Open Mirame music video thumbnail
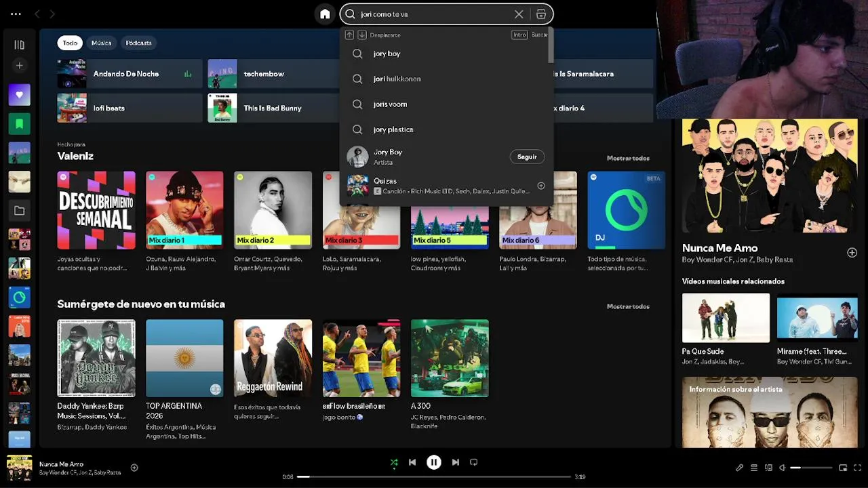This screenshot has height=488, width=868. [x=817, y=318]
